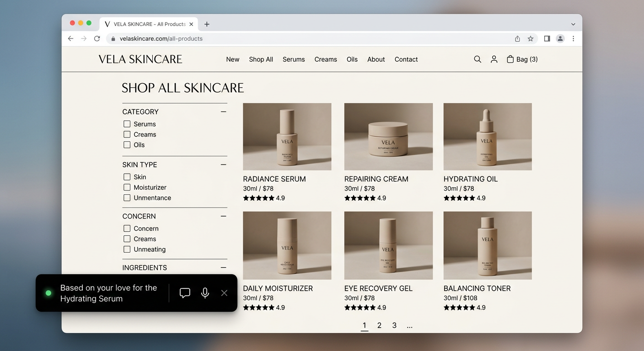Viewport: 644px width, 351px height.
Task: Click the Repairing Cream product image
Action: pyautogui.click(x=388, y=137)
